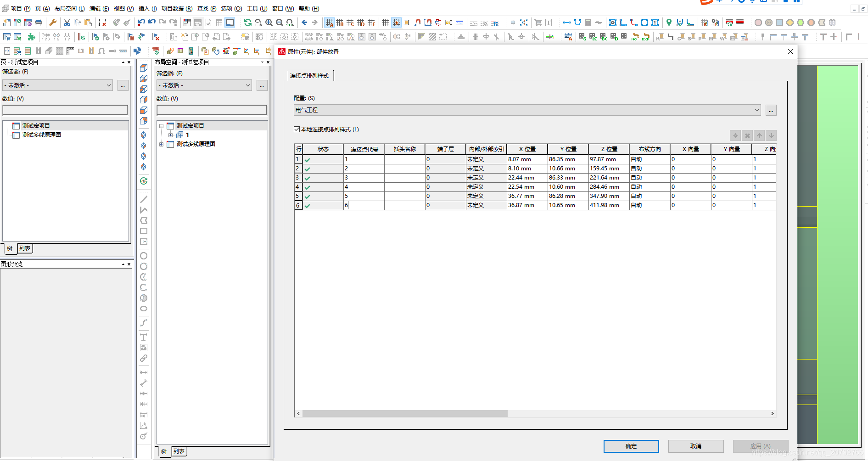The width and height of the screenshot is (868, 461).
Task: Click the blue back arrow icon
Action: click(x=304, y=22)
